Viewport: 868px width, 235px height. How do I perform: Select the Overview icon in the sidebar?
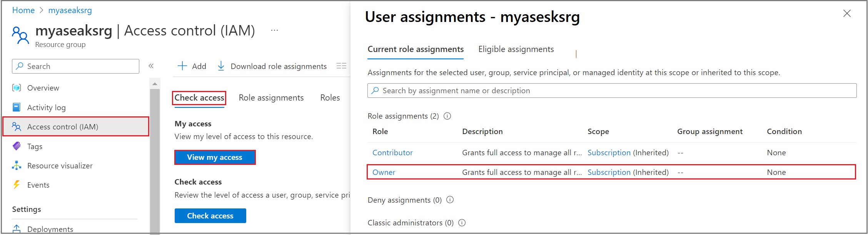[17, 88]
